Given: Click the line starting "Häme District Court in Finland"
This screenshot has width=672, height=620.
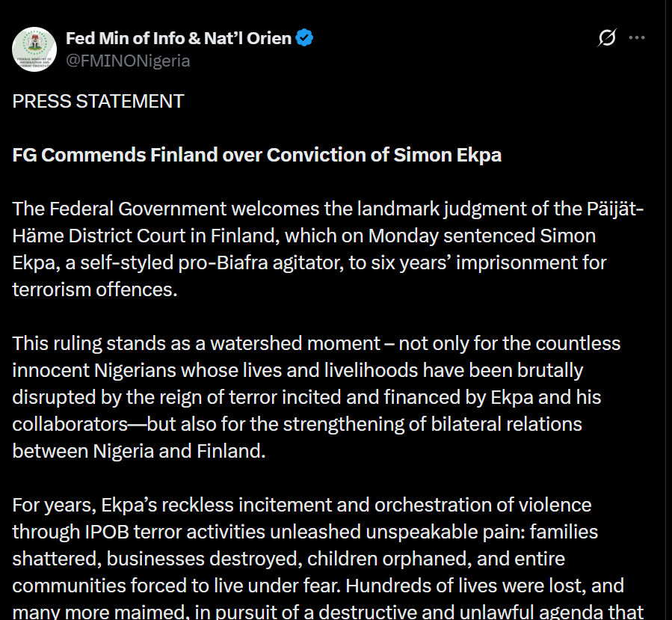Looking at the screenshot, I should [x=303, y=236].
